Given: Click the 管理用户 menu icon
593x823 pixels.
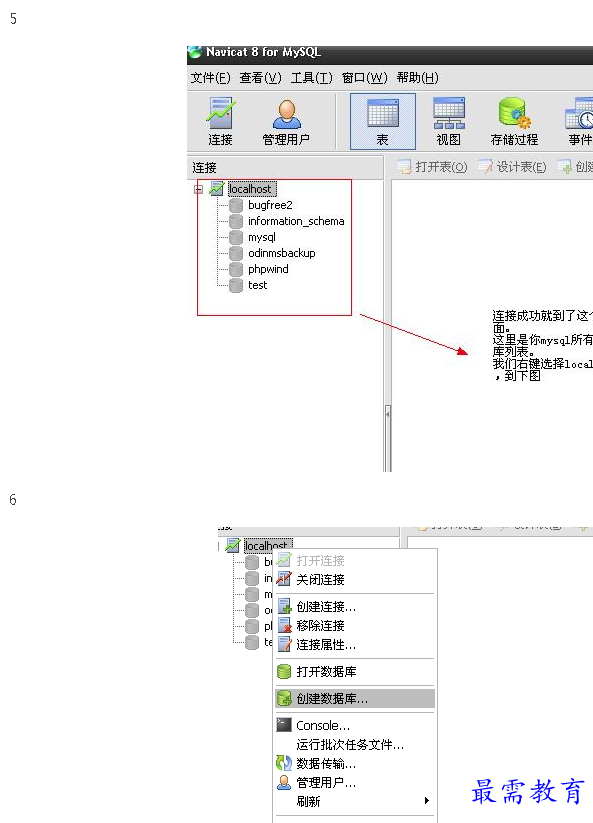Looking at the screenshot, I should [x=284, y=782].
